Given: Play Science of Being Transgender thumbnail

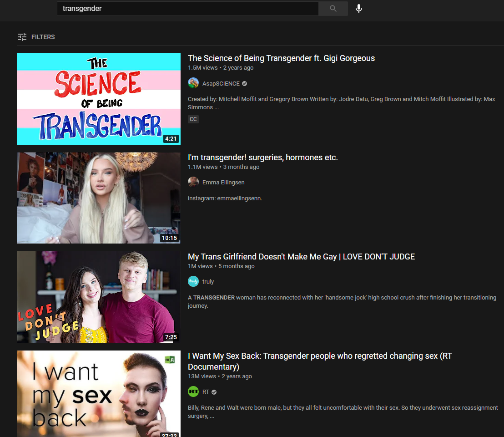Looking at the screenshot, I should [x=99, y=99].
